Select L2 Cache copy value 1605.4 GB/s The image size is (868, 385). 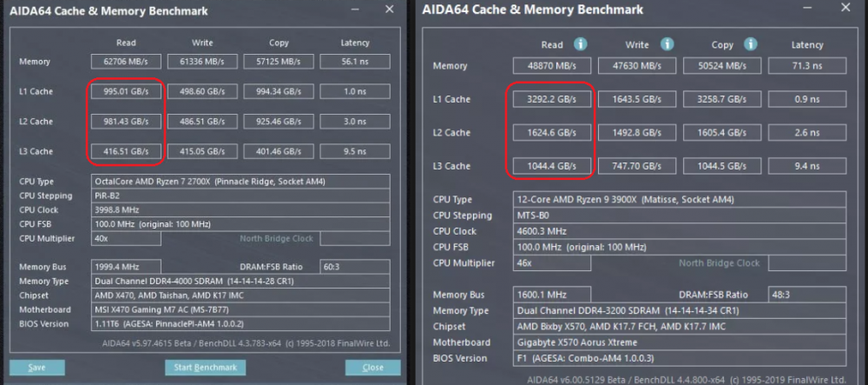(722, 132)
